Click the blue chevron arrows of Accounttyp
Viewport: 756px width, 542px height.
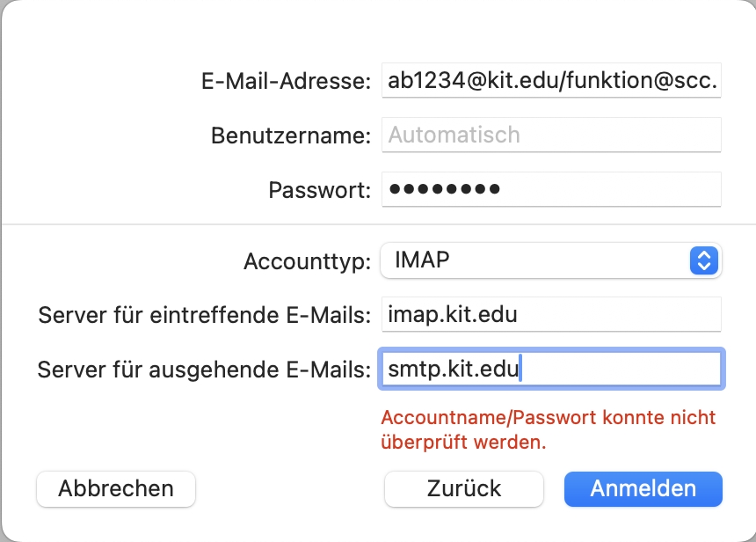pyautogui.click(x=704, y=260)
